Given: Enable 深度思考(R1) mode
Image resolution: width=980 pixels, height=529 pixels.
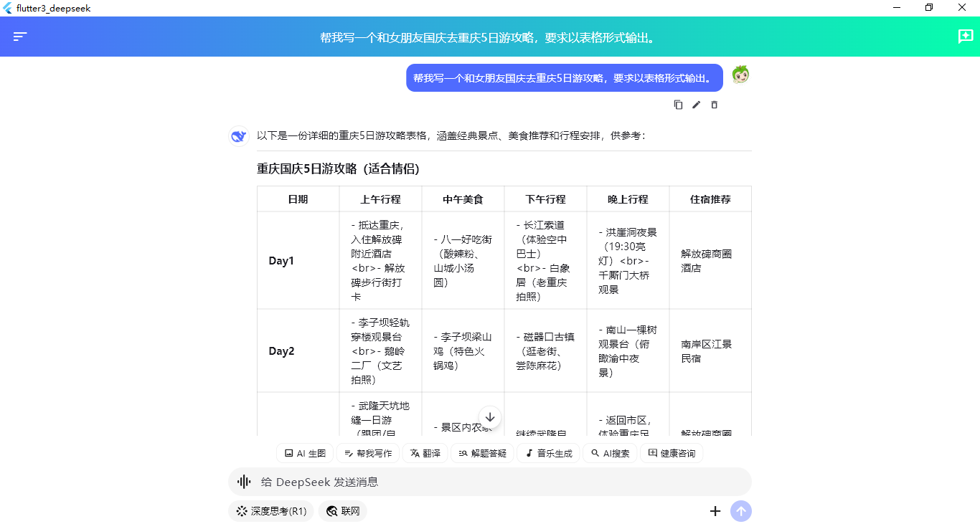Looking at the screenshot, I should 270,511.
